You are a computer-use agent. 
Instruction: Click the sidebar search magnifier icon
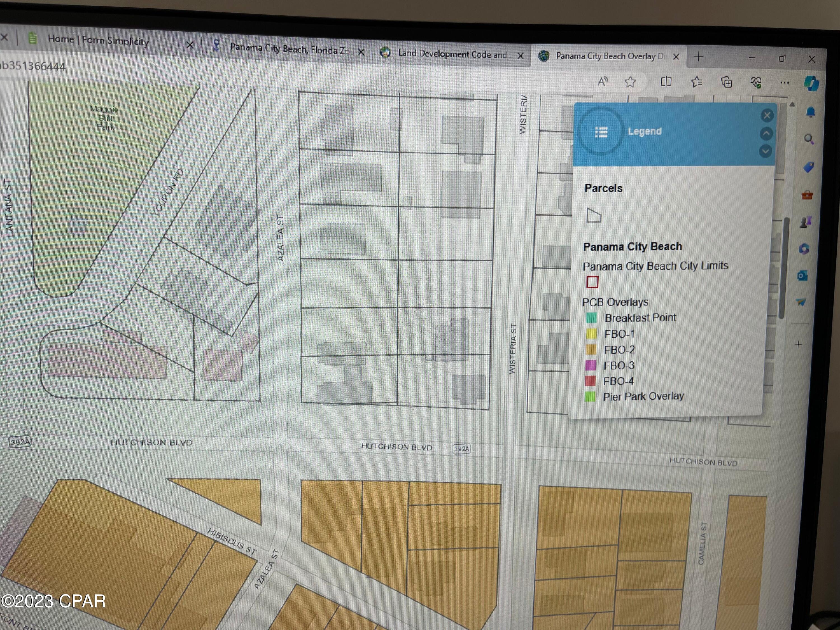pos(809,139)
